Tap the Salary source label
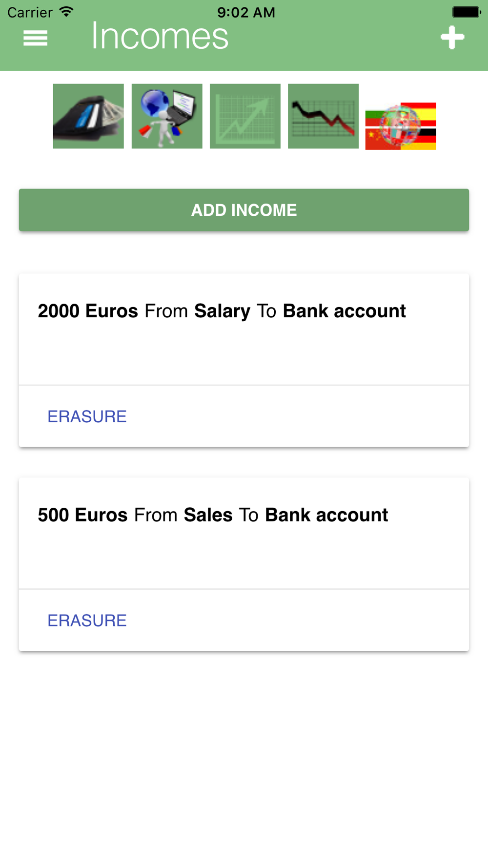 click(x=222, y=311)
